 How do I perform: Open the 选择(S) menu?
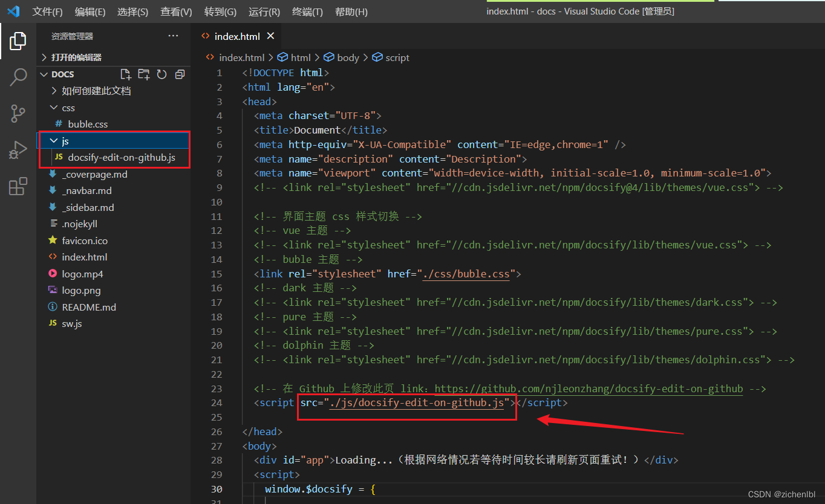(133, 11)
